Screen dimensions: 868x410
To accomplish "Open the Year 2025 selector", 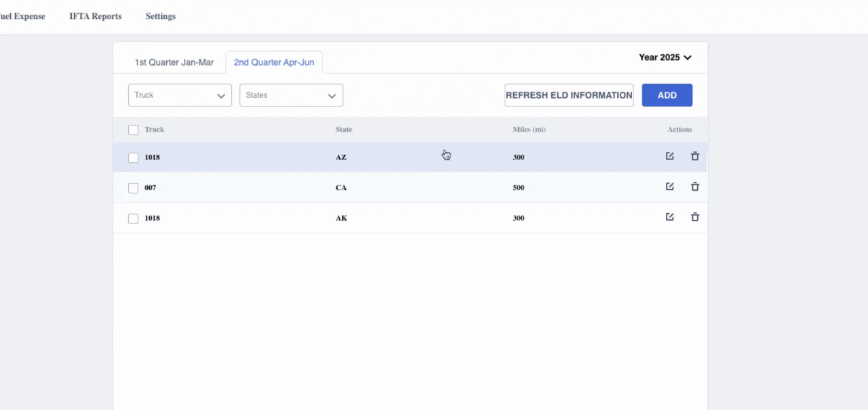I will [665, 58].
